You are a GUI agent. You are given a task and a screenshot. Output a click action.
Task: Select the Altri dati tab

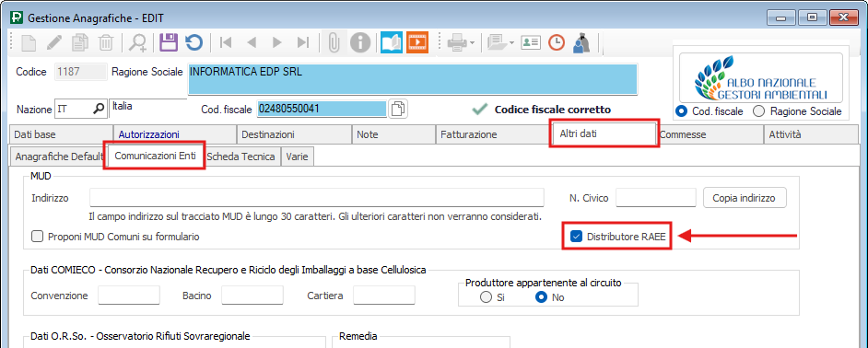(x=604, y=133)
